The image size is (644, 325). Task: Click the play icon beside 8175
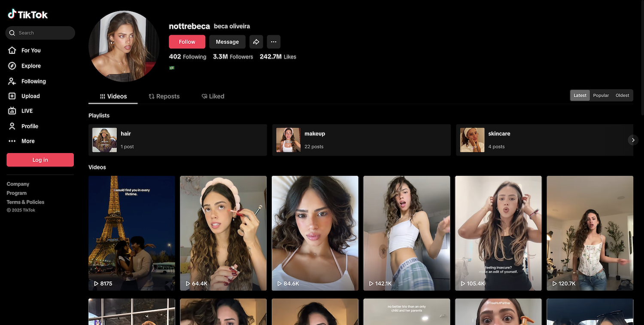click(96, 284)
